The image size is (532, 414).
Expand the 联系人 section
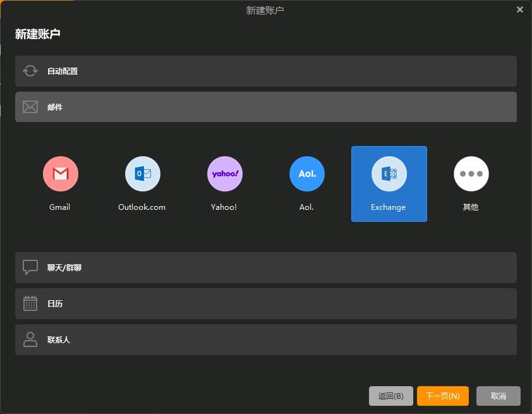tap(266, 339)
